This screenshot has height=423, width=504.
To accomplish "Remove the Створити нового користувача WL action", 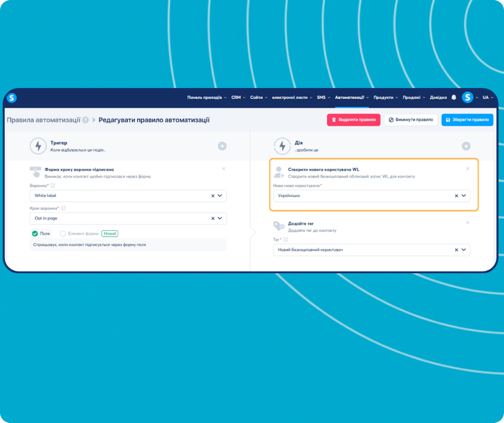I will point(468,169).
